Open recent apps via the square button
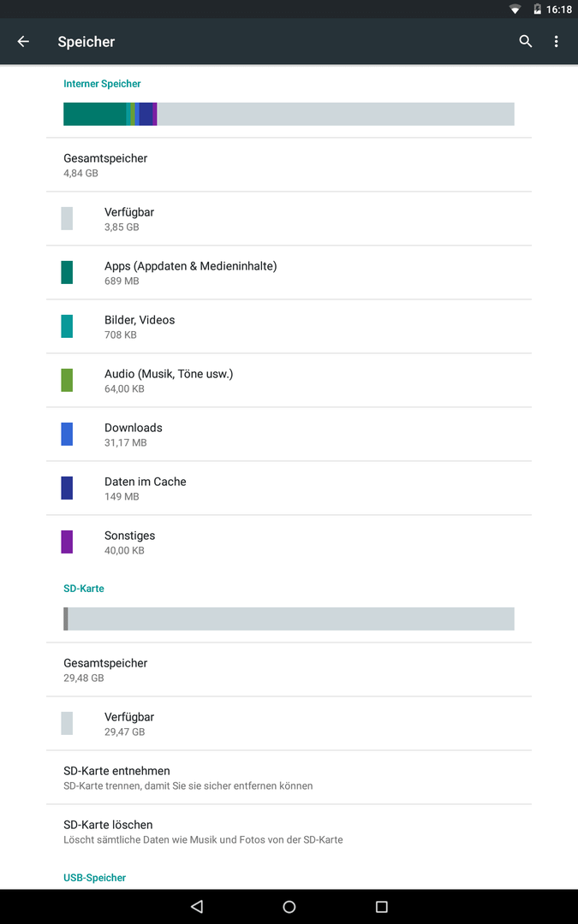 (382, 906)
